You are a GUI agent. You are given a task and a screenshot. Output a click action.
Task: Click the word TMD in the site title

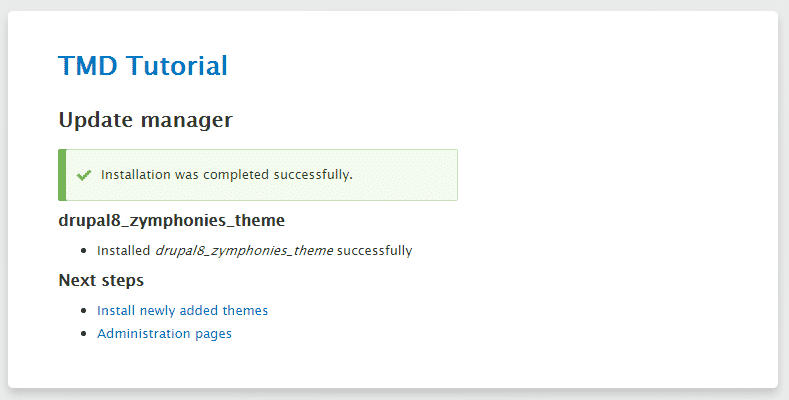coord(88,66)
